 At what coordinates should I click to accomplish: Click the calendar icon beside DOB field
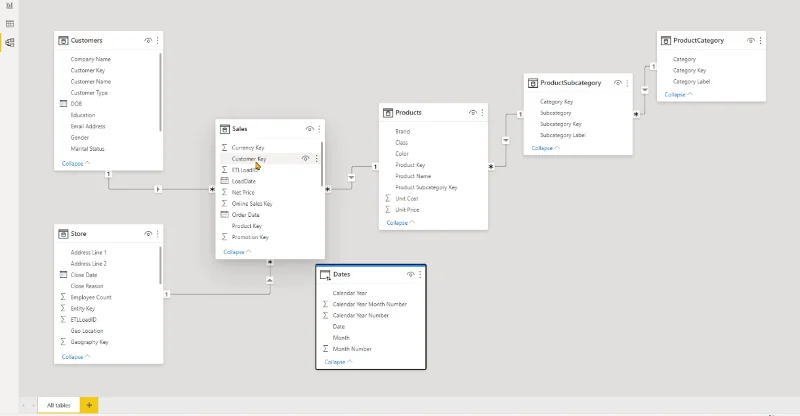(x=63, y=104)
